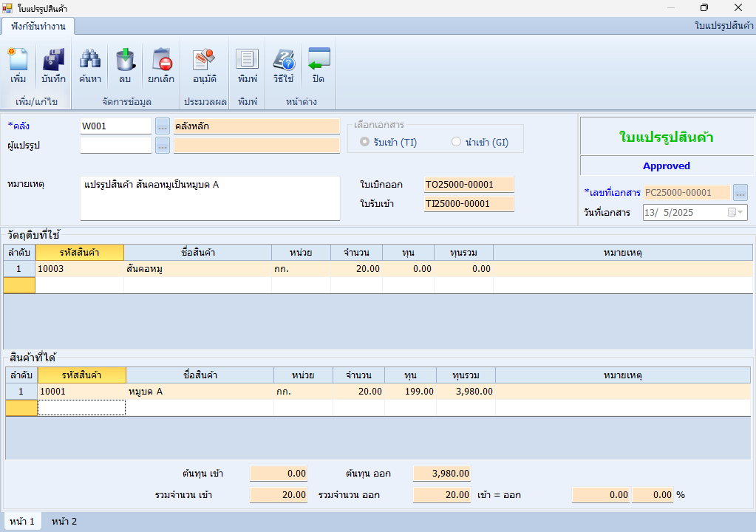Select the นำเข้า (GI) radio button

coord(456,142)
